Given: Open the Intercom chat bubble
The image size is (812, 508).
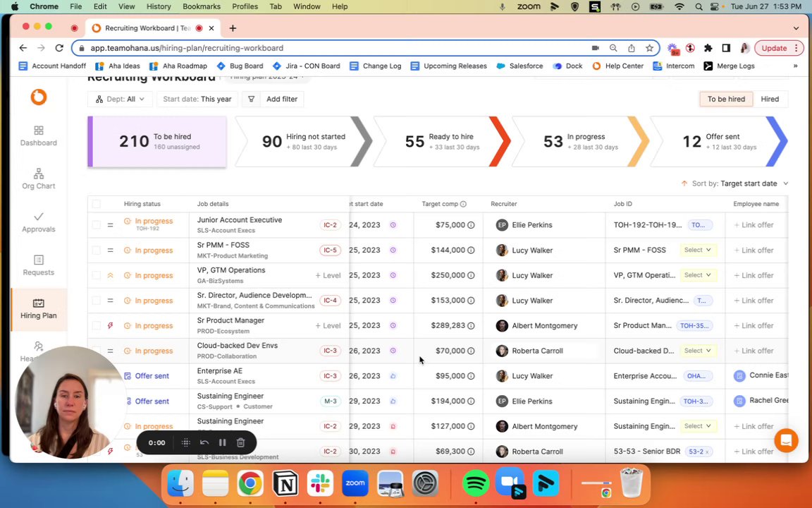Looking at the screenshot, I should point(786,440).
